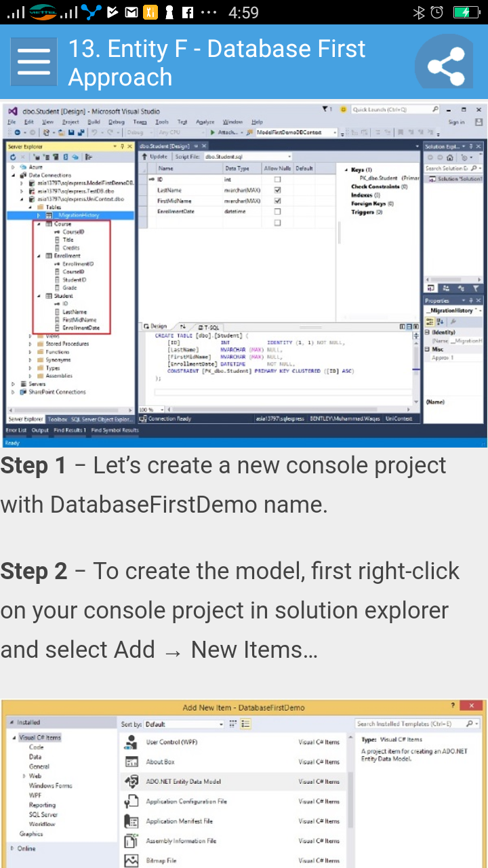Switch to the T-SQL tab
This screenshot has height=868, width=488.
coord(207,327)
